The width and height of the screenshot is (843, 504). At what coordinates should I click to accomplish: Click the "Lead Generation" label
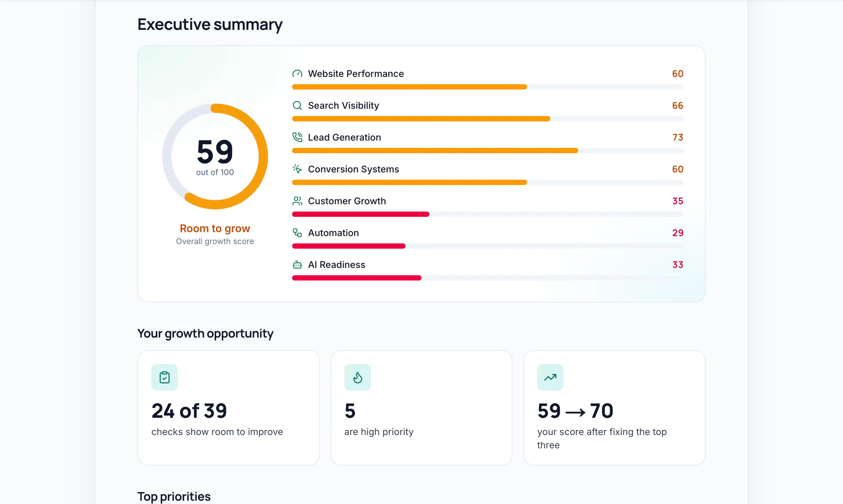point(345,137)
